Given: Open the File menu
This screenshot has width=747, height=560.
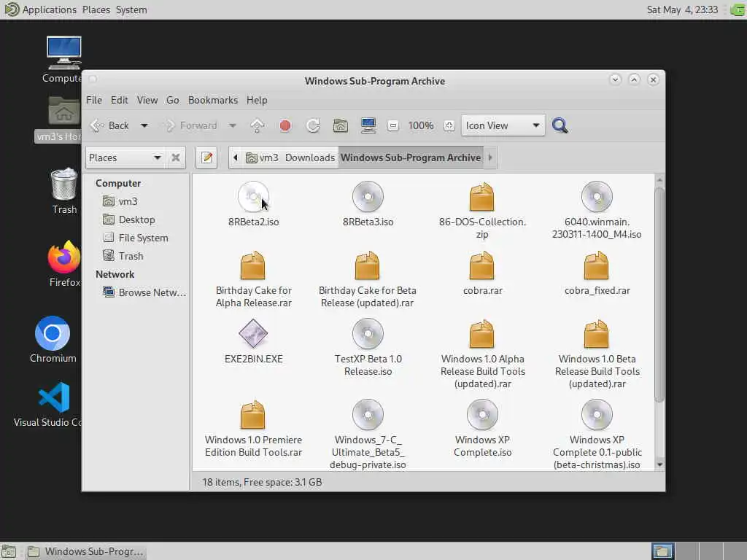Looking at the screenshot, I should coord(94,100).
